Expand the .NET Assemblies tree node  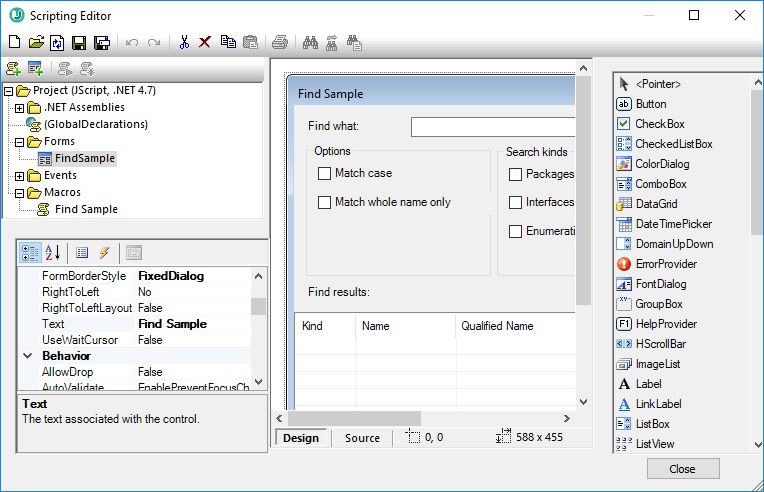click(20, 107)
